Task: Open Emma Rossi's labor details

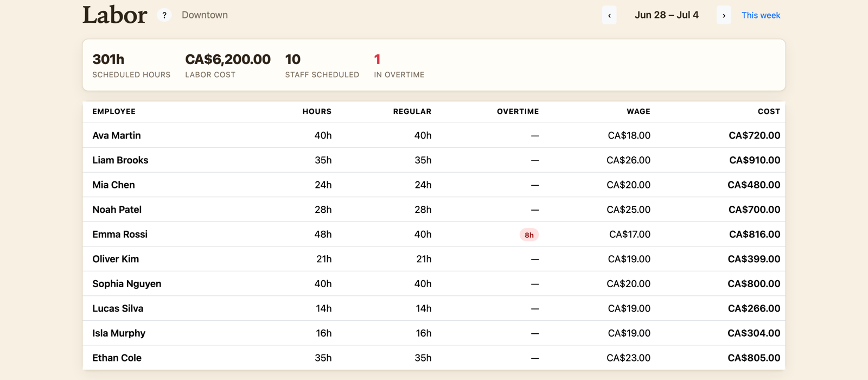Action: click(434, 234)
